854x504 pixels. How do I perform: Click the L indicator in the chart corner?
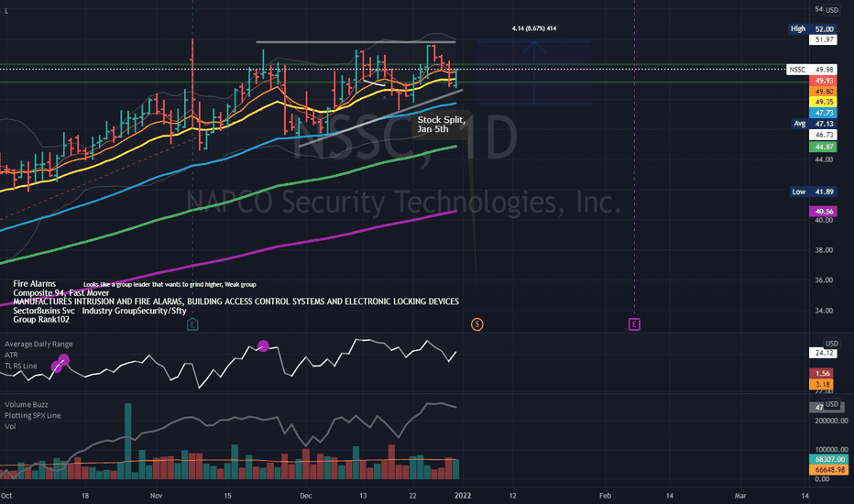tap(6, 11)
